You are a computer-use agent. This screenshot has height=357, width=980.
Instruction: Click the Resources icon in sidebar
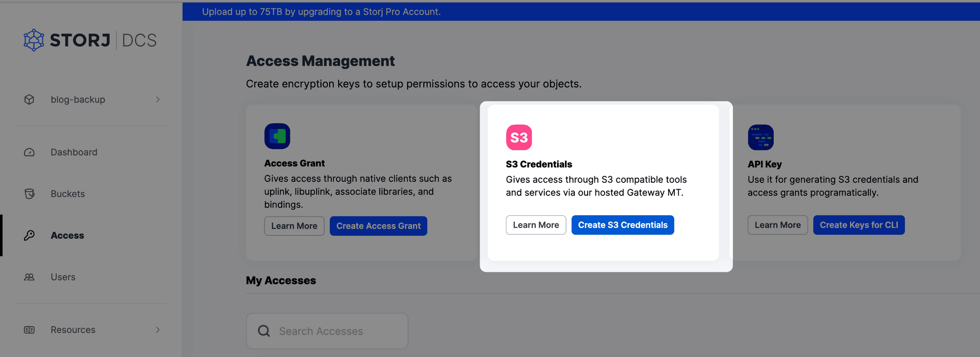pos(29,330)
